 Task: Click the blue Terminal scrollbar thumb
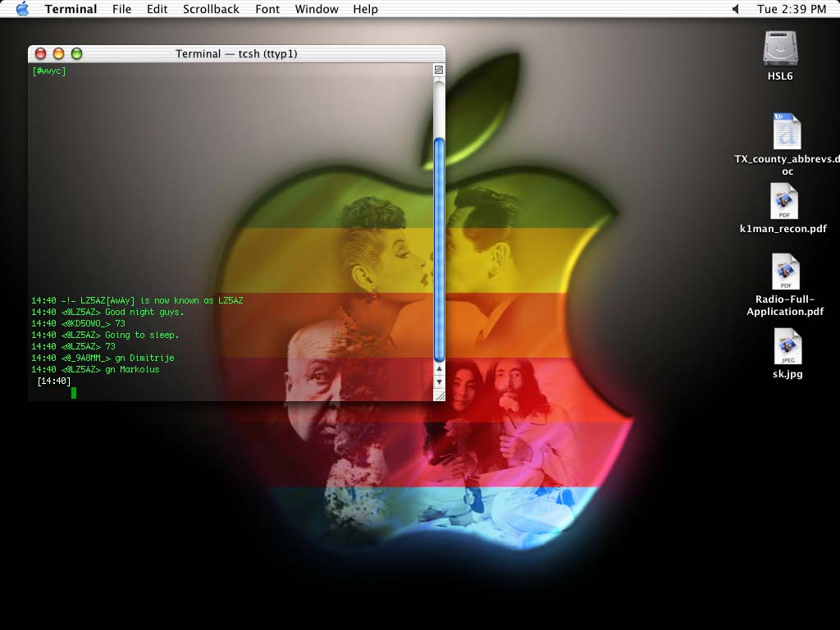(x=439, y=249)
